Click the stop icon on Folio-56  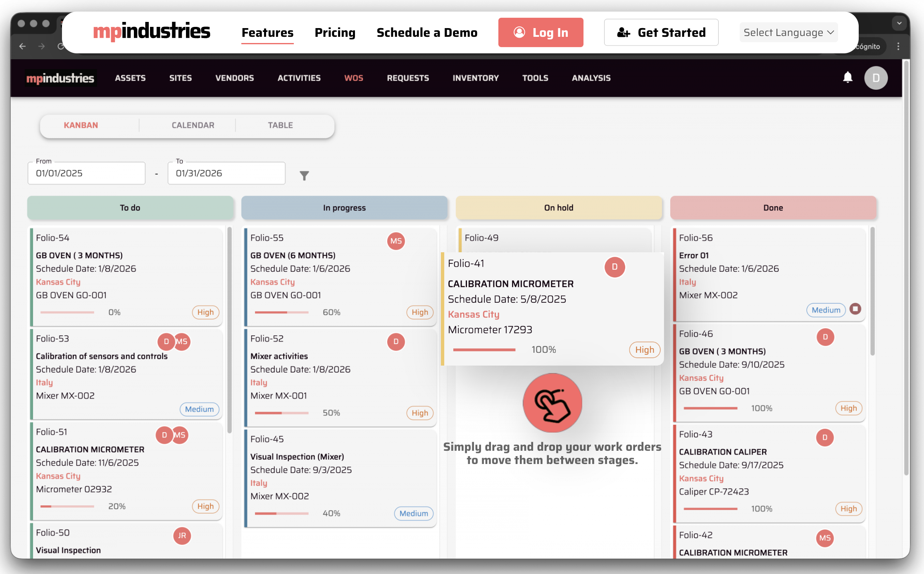[855, 309]
